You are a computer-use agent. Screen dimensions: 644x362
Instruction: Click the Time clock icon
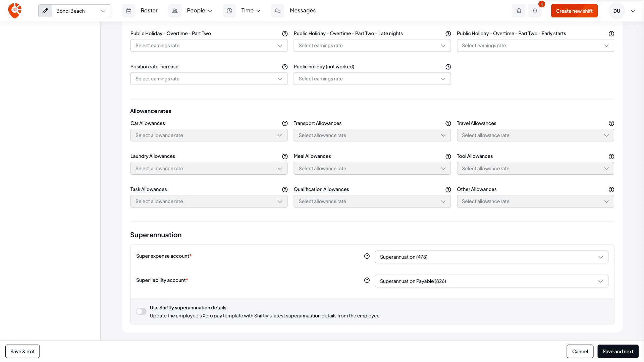pyautogui.click(x=229, y=11)
